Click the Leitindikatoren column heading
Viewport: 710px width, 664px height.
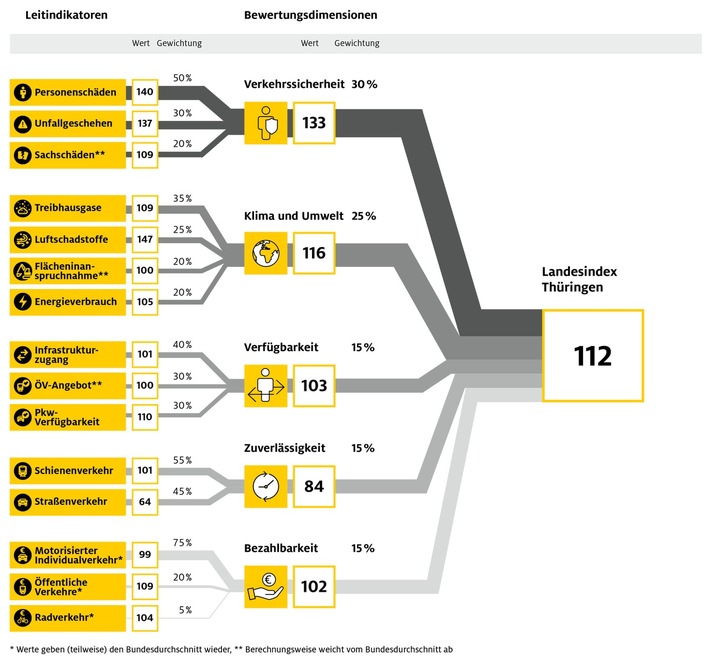coord(67,15)
